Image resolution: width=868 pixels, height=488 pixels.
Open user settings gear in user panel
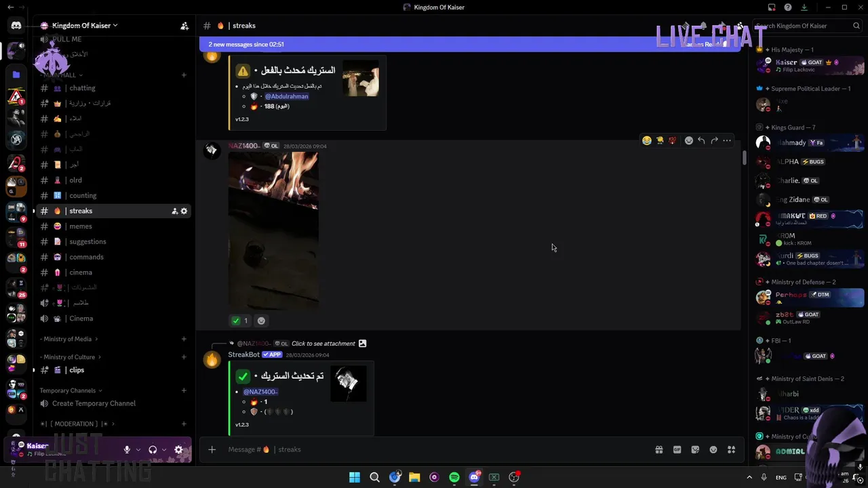[x=178, y=449]
